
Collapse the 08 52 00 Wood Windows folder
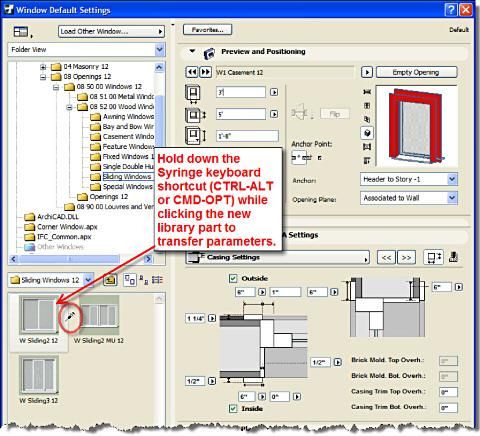(69, 107)
